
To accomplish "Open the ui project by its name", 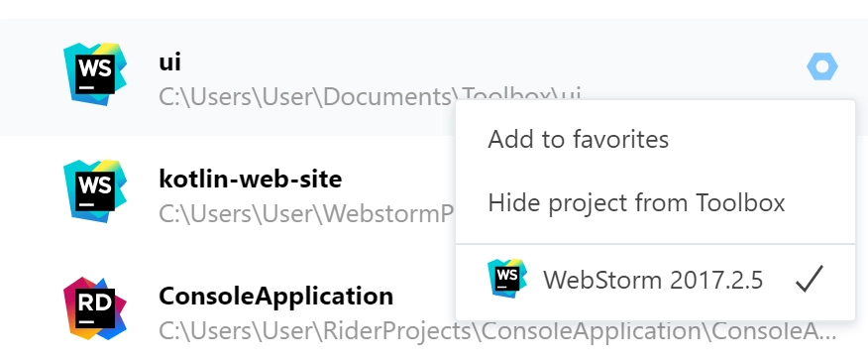I will point(170,62).
